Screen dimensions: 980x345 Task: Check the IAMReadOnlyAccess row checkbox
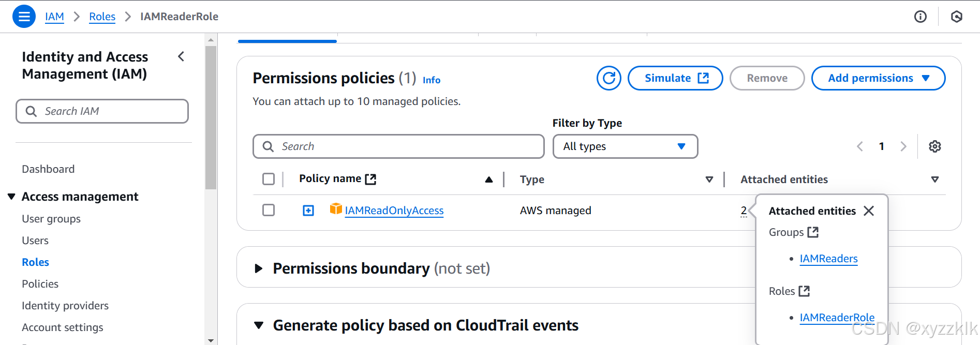269,210
